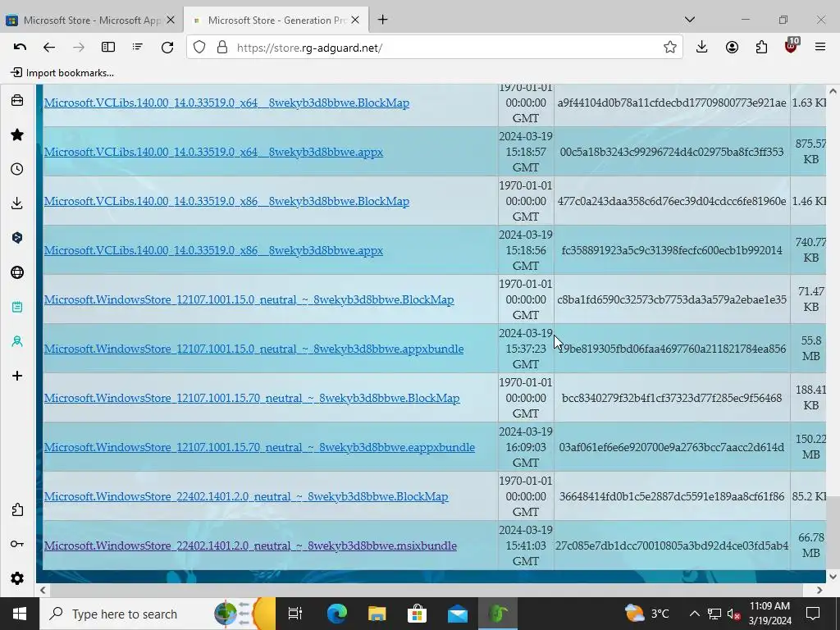The width and height of the screenshot is (840, 630).
Task: Open WindowsStore 22402.1401.2.0 BlockMap link
Action: click(x=246, y=496)
